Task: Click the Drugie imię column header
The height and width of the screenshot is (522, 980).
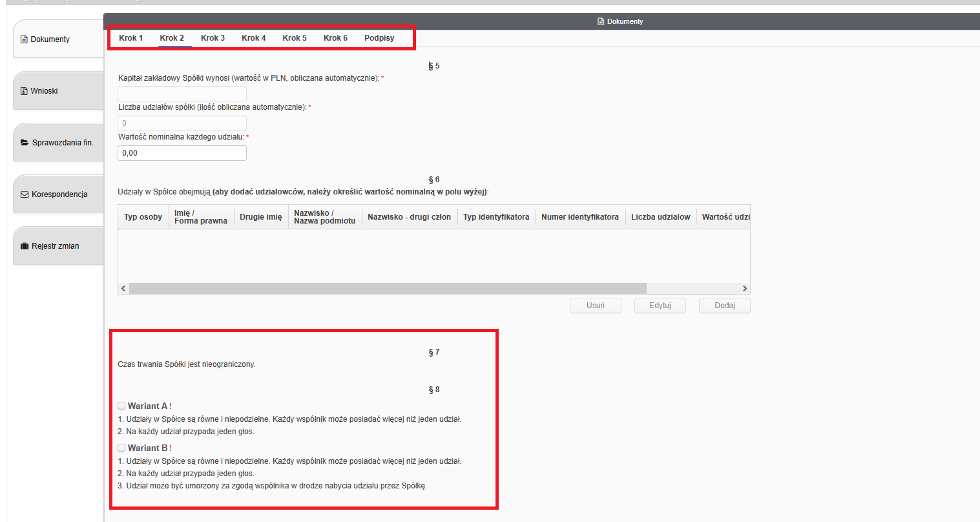Action: tap(261, 217)
